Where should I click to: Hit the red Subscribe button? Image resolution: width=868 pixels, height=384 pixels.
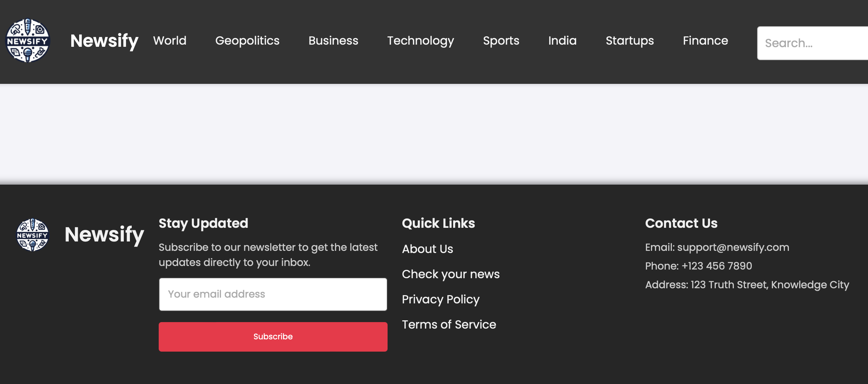[x=273, y=337]
